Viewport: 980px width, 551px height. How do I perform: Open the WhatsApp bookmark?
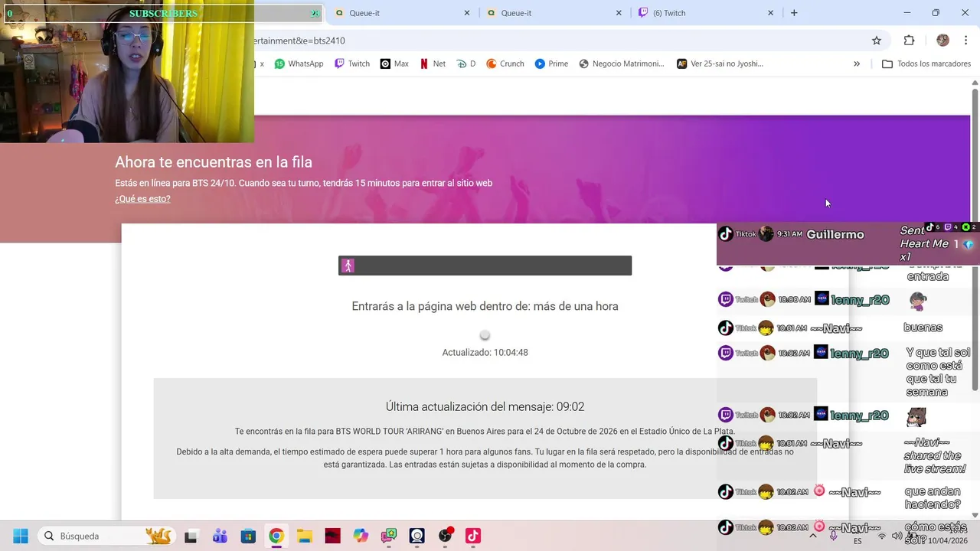pyautogui.click(x=299, y=64)
